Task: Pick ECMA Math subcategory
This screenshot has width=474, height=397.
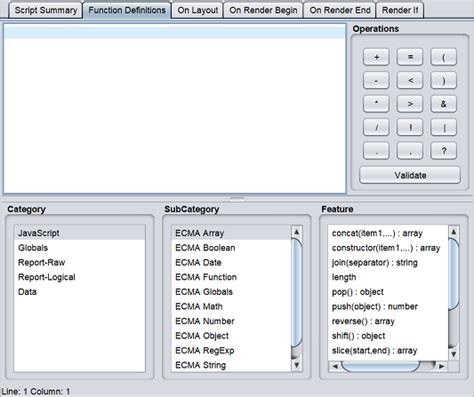Action: point(231,306)
